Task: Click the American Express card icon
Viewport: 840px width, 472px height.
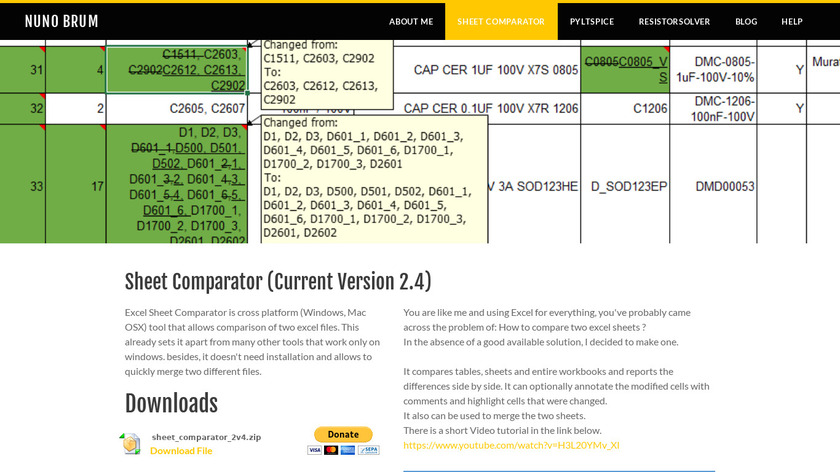Action: tap(348, 450)
